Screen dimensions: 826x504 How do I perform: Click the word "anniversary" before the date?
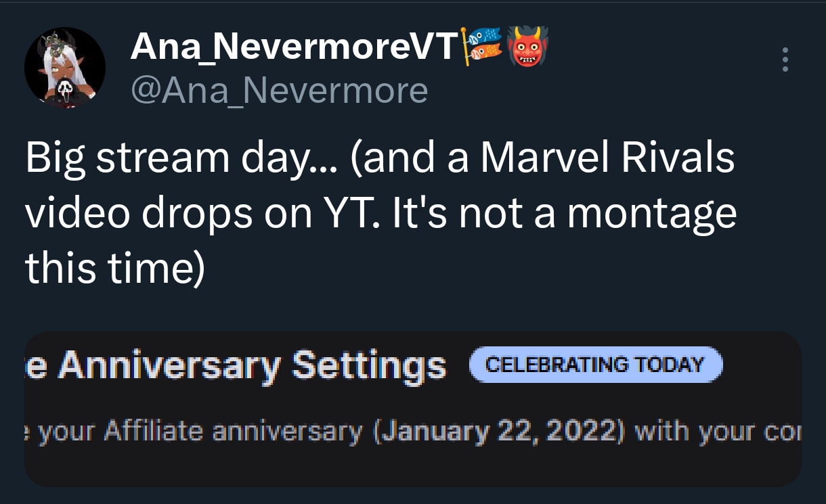click(288, 432)
